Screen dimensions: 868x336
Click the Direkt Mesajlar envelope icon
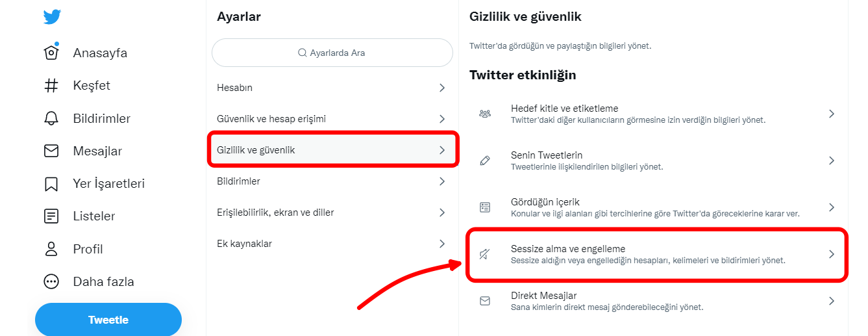click(x=485, y=301)
